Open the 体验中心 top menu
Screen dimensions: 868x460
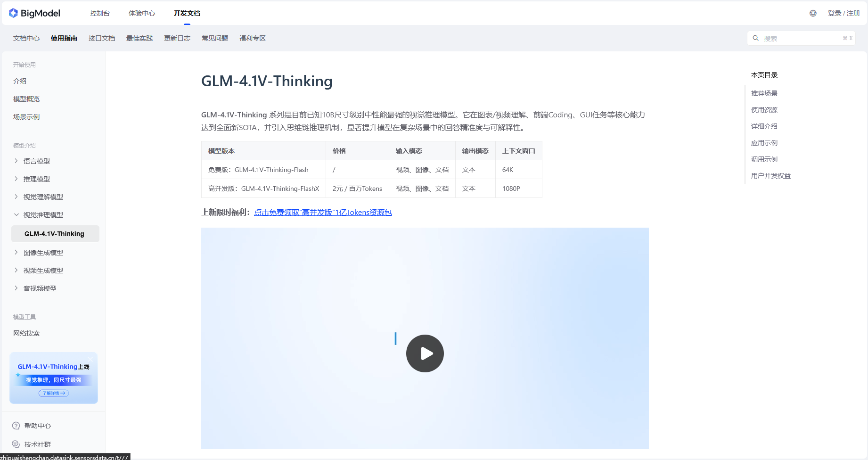coord(142,13)
